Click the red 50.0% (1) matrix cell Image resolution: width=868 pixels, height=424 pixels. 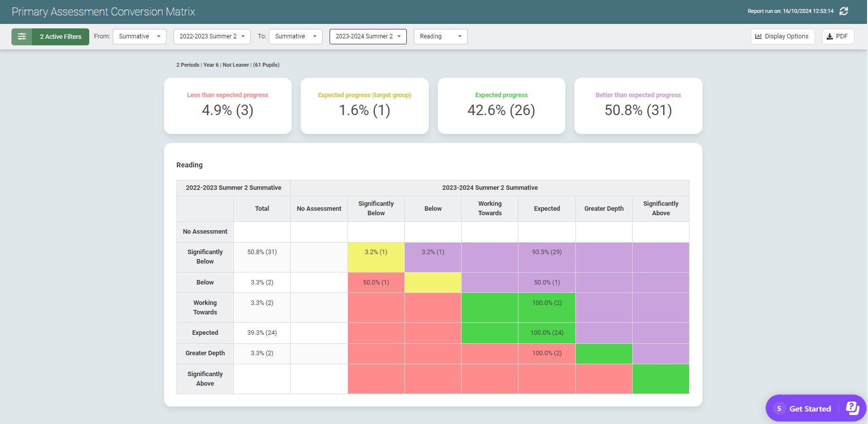pos(376,283)
